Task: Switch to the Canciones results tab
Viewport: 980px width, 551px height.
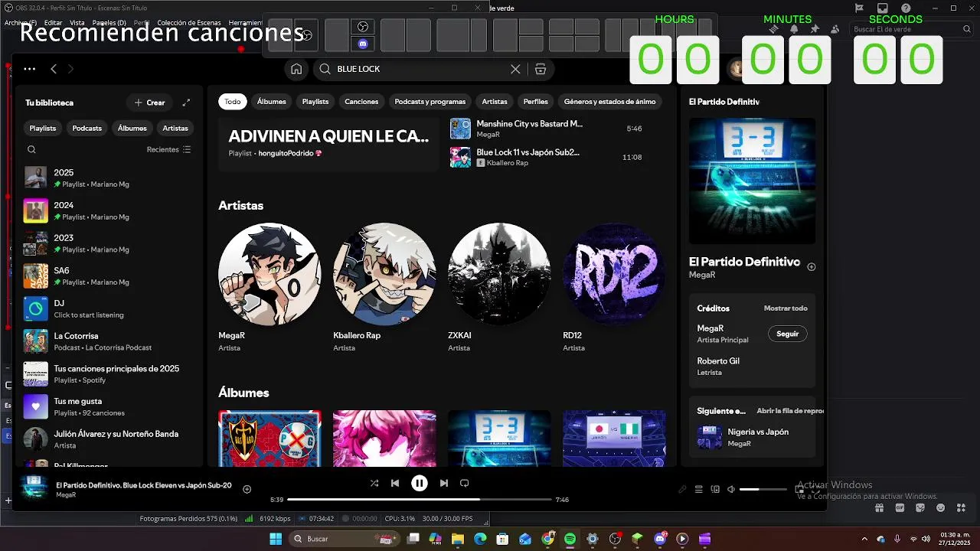Action: coord(361,102)
